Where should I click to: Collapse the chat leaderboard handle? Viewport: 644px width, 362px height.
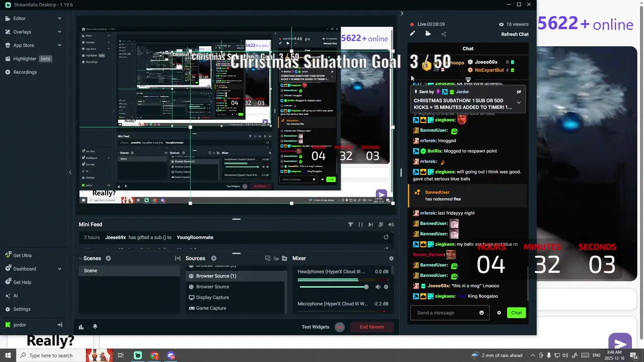point(468,80)
